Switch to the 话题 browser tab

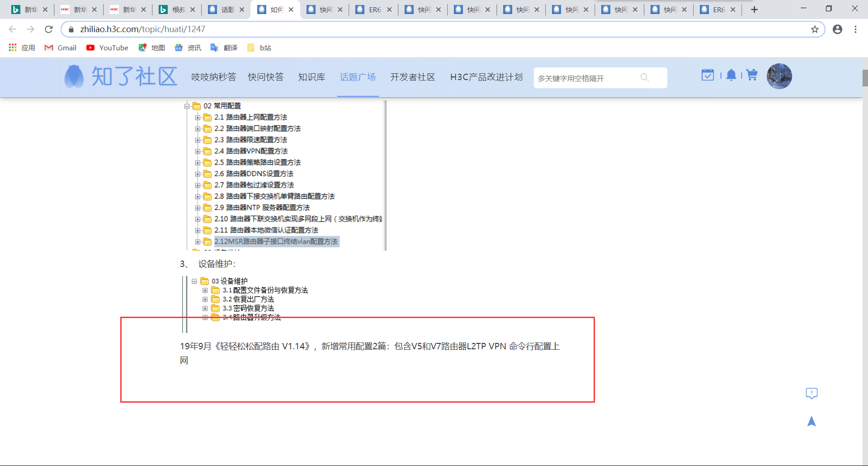[227, 10]
